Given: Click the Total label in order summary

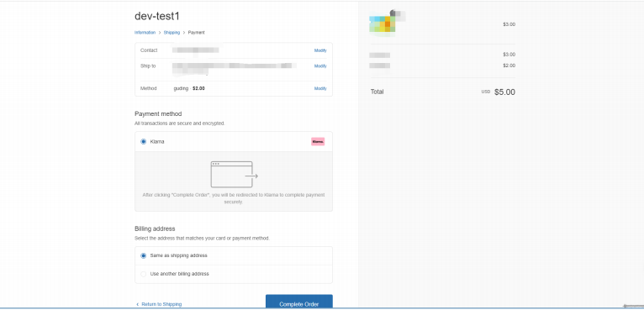Looking at the screenshot, I should click(x=377, y=92).
